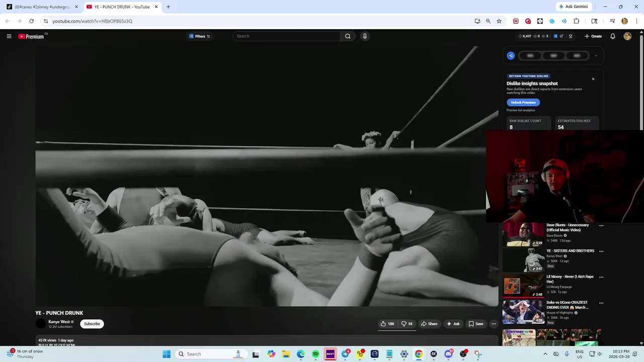This screenshot has height=362, width=644.
Task: Open Spotify from taskbar
Action: [x=315, y=354]
